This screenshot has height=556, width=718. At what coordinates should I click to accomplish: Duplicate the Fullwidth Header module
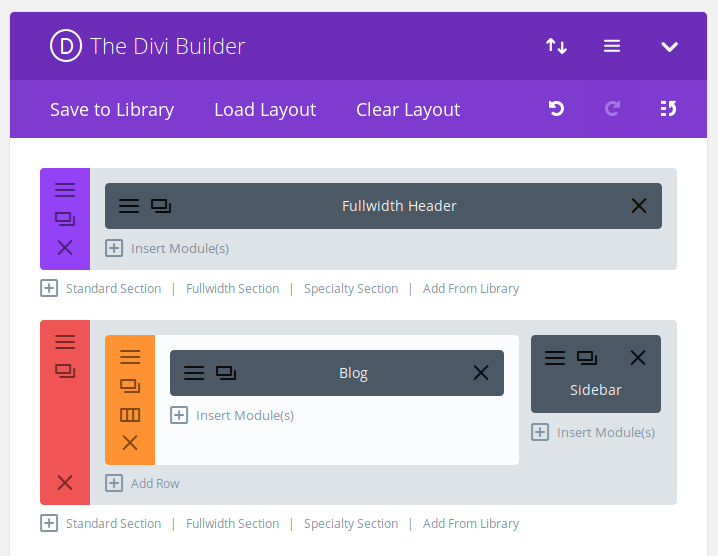(x=161, y=206)
